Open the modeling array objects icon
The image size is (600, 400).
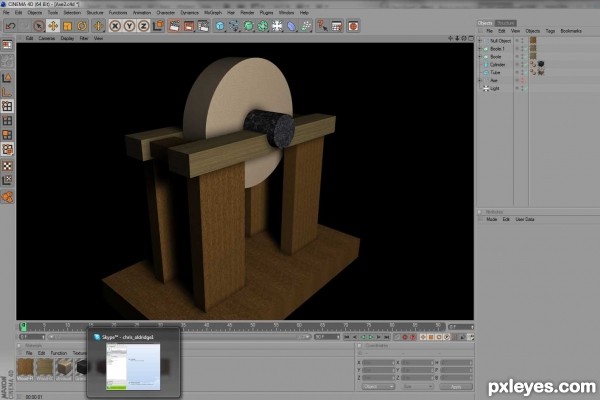click(262, 26)
